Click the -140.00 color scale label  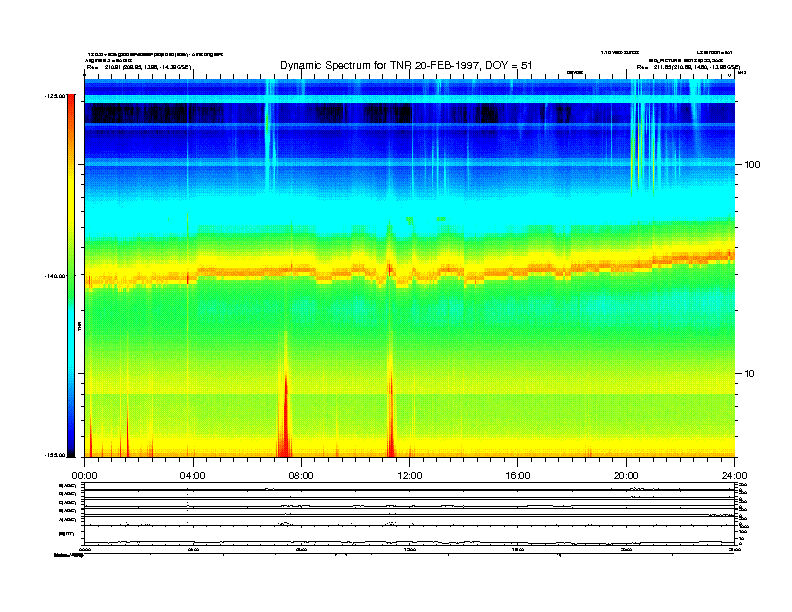tap(55, 276)
